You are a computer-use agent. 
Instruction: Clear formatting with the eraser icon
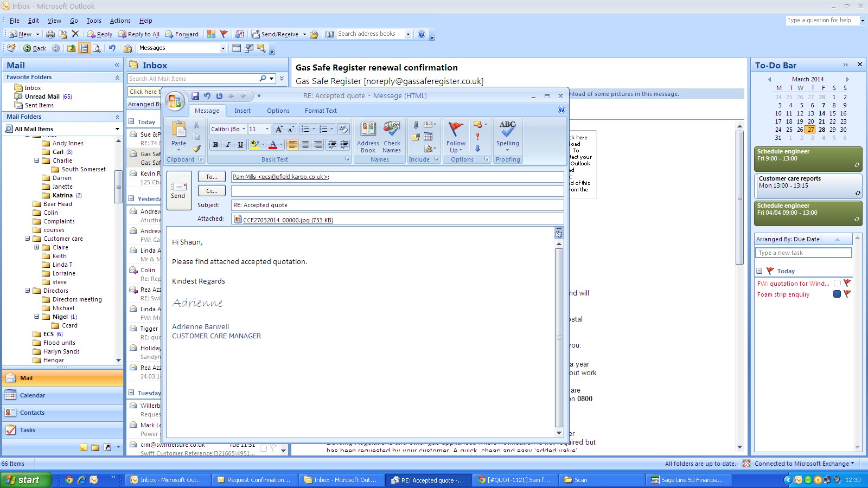pos(343,129)
